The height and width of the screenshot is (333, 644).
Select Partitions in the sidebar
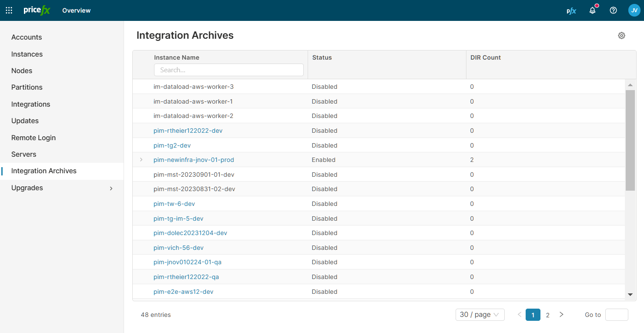27,87
